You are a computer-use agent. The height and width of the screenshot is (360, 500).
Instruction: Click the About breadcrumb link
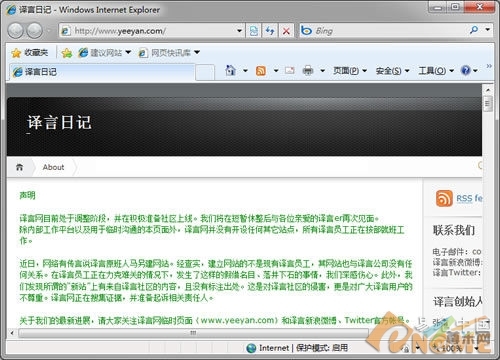click(53, 167)
